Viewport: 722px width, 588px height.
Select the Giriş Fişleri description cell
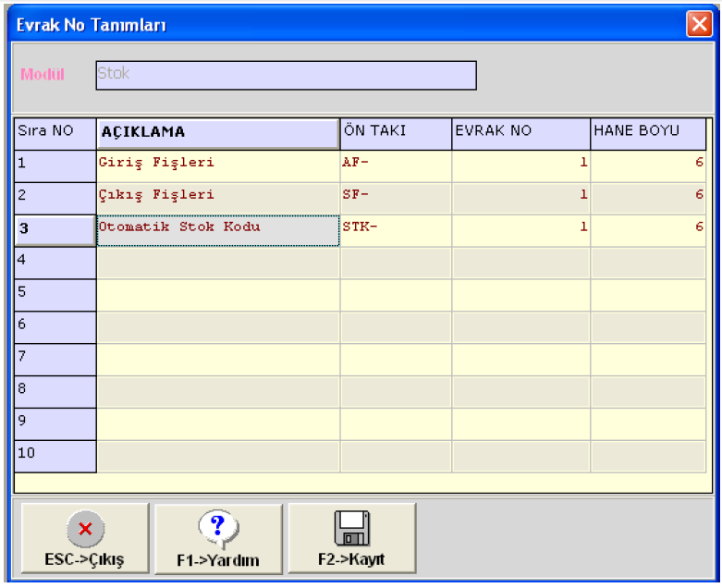click(x=218, y=165)
